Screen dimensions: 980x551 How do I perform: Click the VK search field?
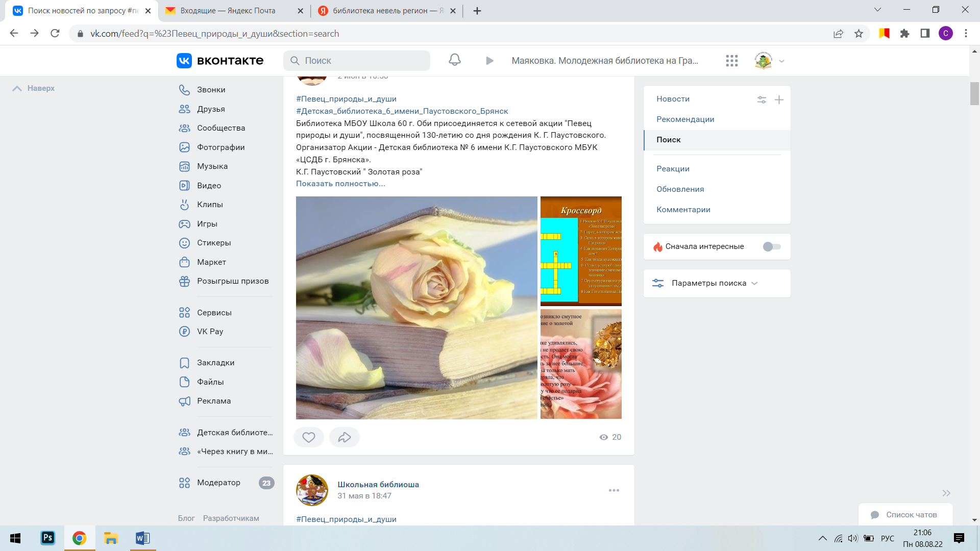[x=357, y=61]
